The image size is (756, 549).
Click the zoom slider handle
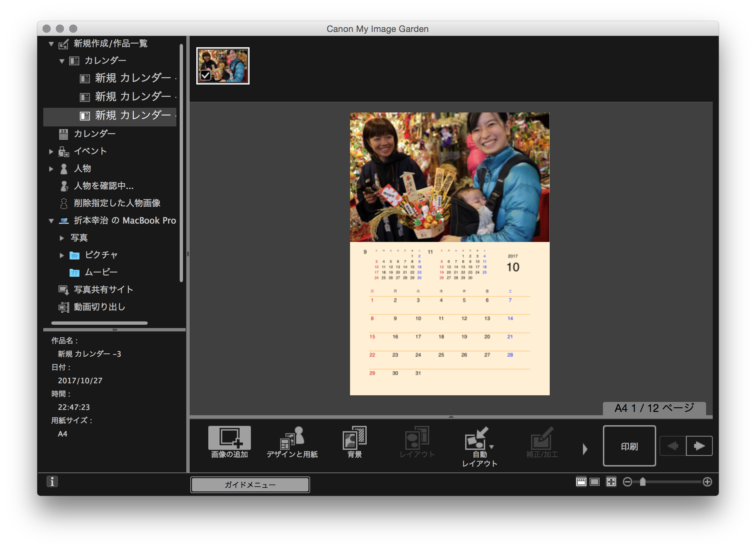tap(643, 482)
